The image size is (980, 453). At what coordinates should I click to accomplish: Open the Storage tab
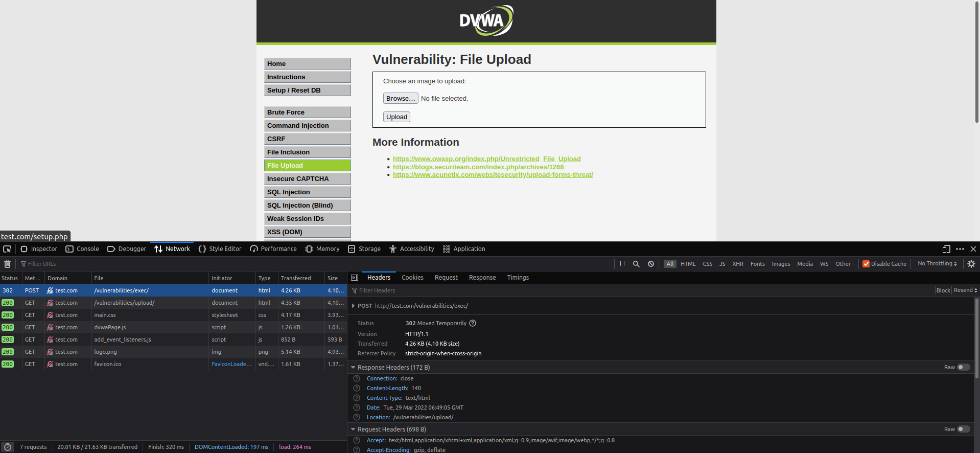point(364,249)
